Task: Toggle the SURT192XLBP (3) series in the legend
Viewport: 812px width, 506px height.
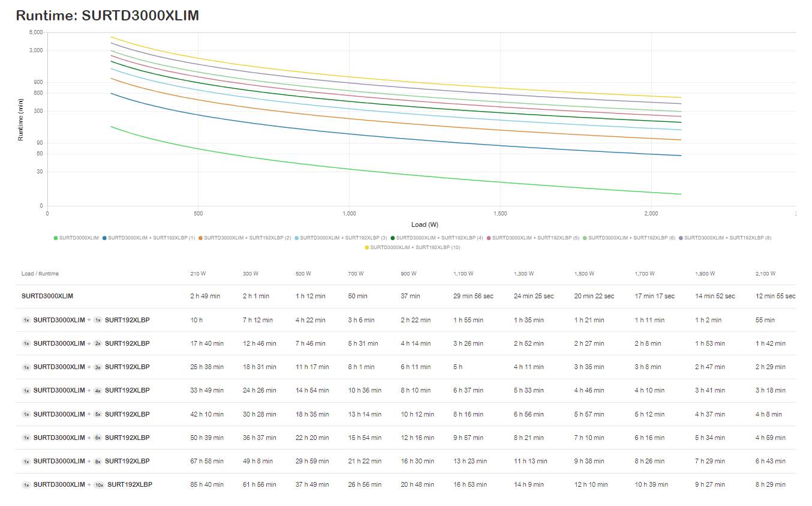Action: 341,238
